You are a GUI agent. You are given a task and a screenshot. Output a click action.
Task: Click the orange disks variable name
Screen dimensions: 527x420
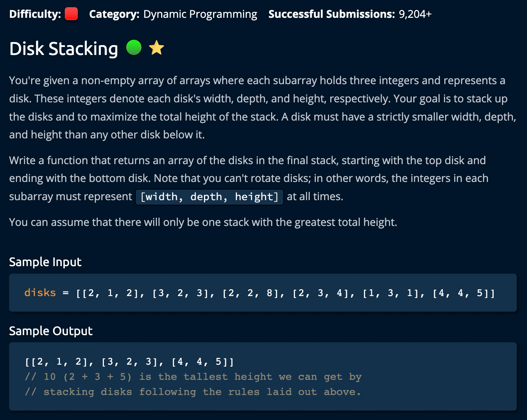[40, 293]
